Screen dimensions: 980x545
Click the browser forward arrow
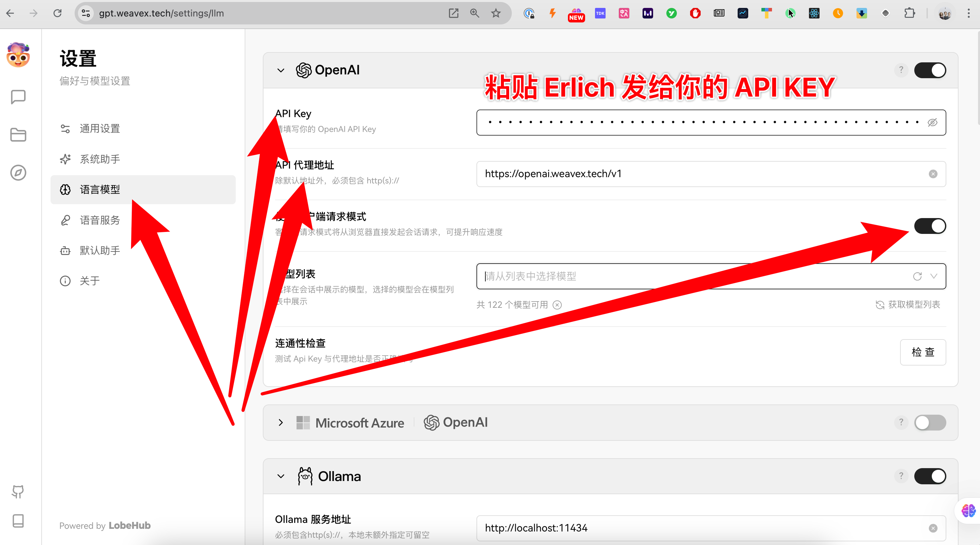[x=34, y=13]
